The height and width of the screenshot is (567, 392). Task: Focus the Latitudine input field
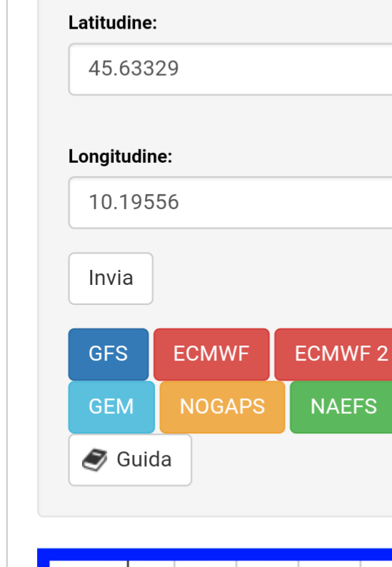click(x=231, y=69)
